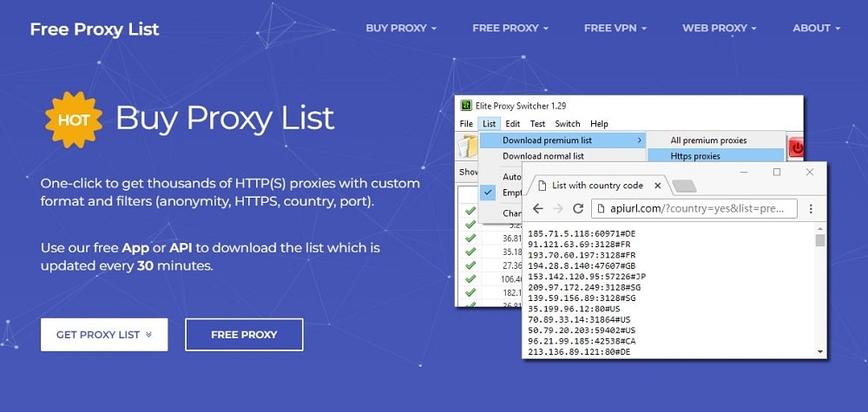The image size is (868, 412).
Task: Click the browser forward arrow
Action: pos(558,208)
